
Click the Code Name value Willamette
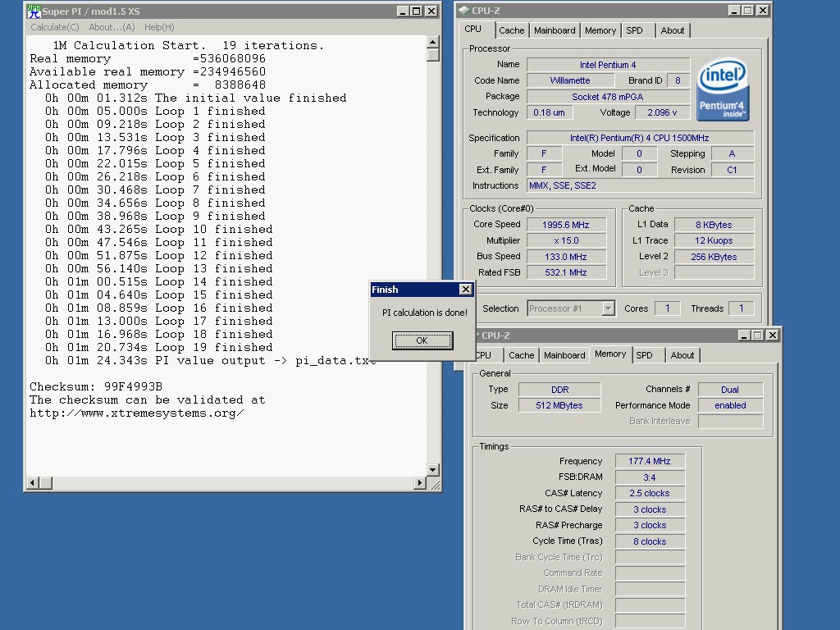[570, 80]
